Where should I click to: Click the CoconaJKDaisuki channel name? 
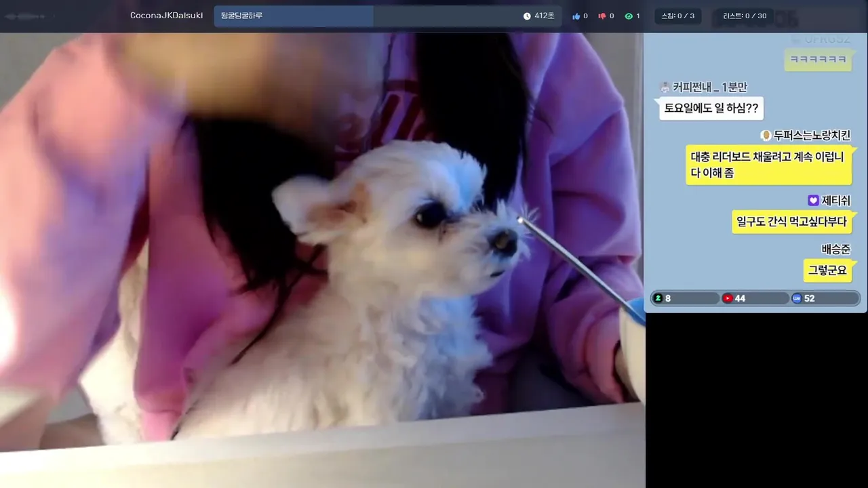coord(167,16)
